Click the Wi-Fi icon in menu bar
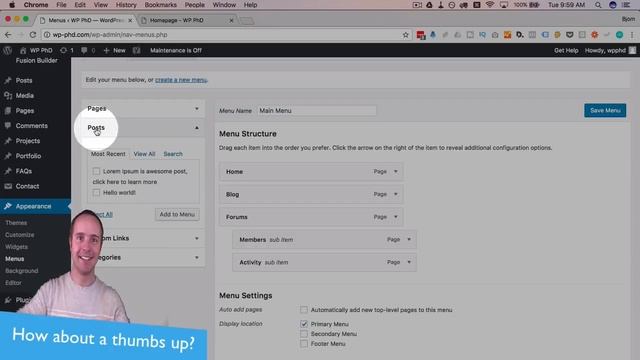The height and width of the screenshot is (360, 640). pyautogui.click(x=490, y=5)
